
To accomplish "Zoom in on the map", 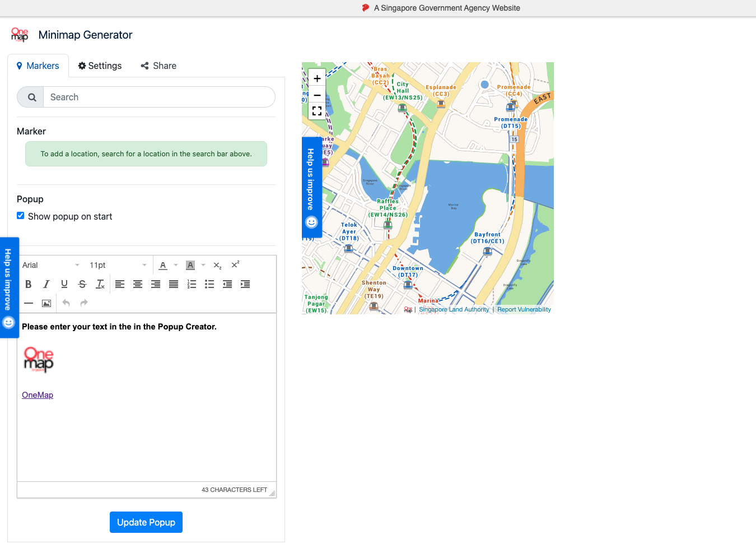I will (317, 78).
